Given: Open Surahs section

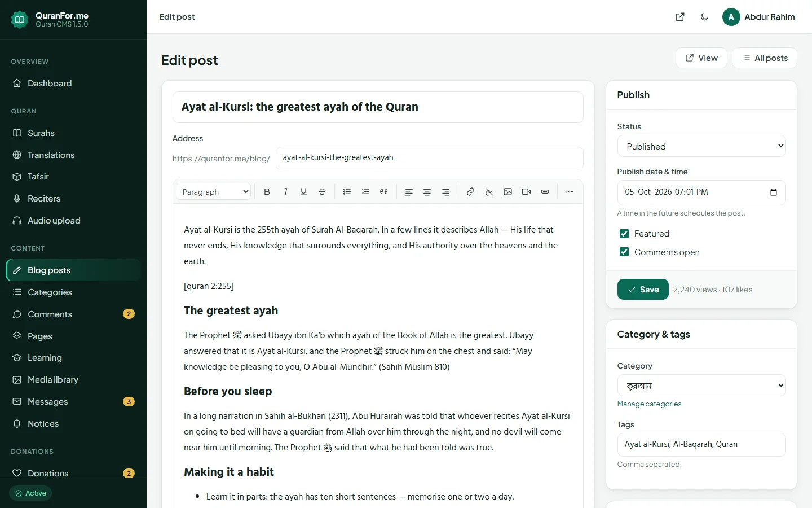Looking at the screenshot, I should point(73,133).
